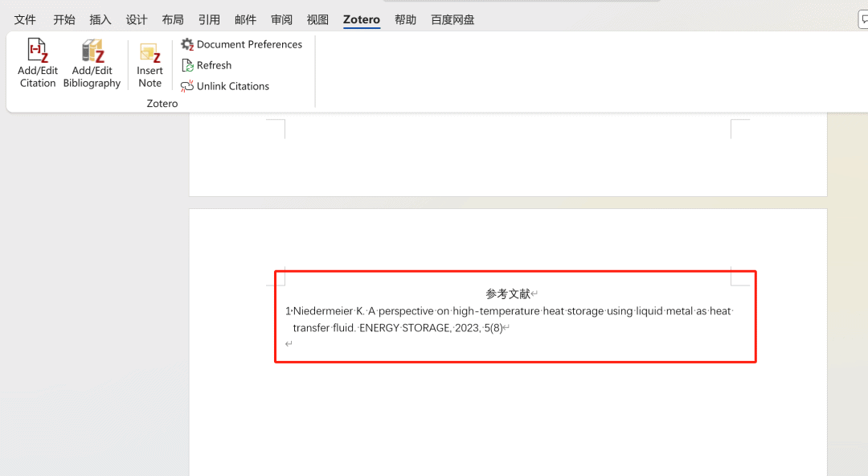
Task: Open the 插入 ribbon tab
Action: (100, 19)
